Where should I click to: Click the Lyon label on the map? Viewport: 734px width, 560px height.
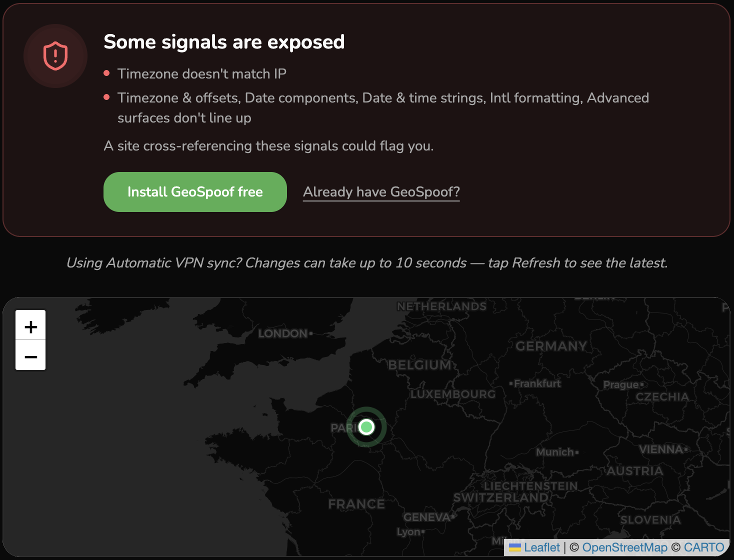click(x=408, y=531)
